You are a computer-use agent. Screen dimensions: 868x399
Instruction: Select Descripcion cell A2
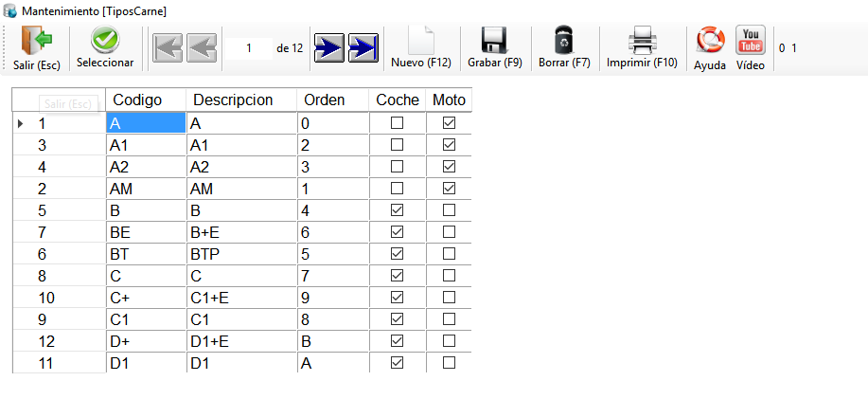pyautogui.click(x=241, y=166)
